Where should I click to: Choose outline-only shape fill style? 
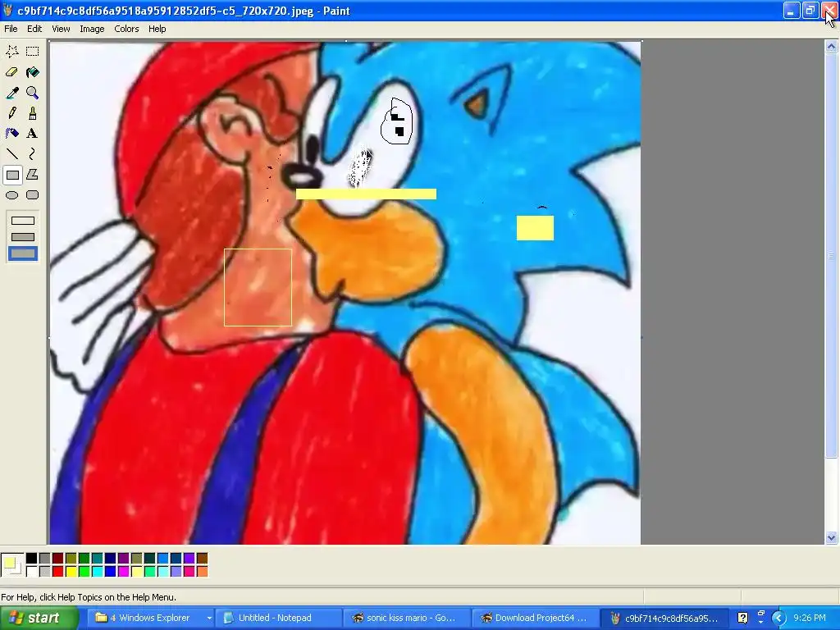point(23,221)
